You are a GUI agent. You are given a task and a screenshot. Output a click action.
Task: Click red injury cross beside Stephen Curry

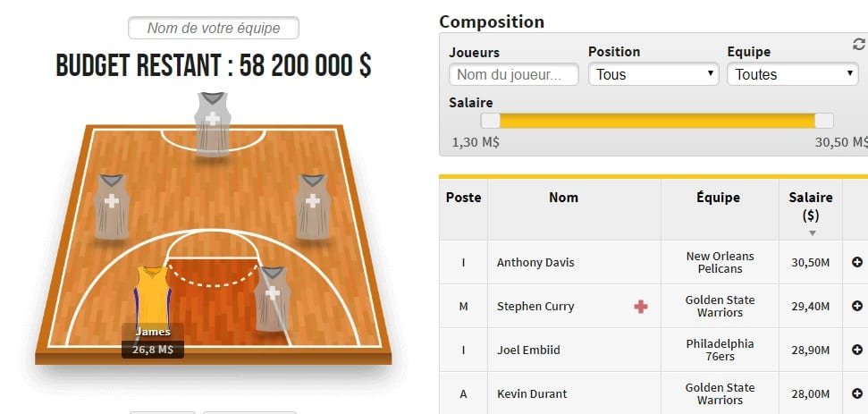[x=640, y=307]
